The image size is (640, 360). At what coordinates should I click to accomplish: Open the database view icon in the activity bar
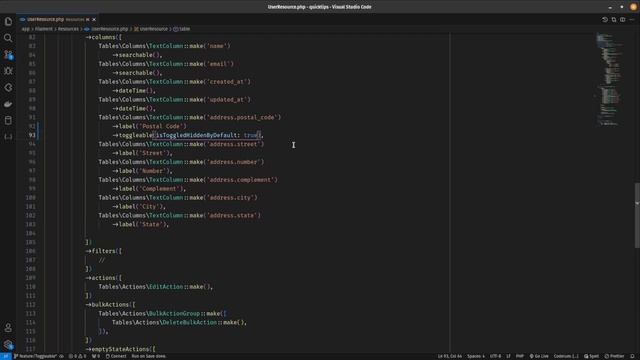(x=8, y=120)
